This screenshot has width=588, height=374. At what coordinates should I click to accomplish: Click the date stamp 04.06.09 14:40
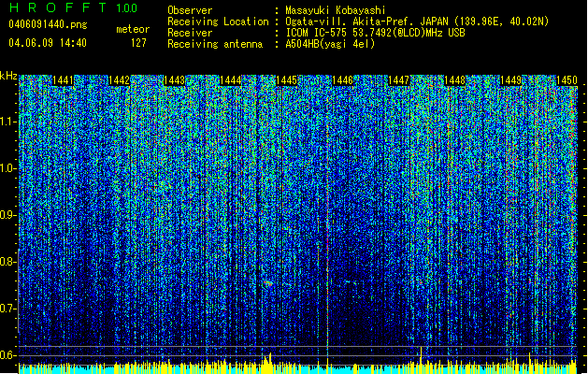[x=48, y=43]
